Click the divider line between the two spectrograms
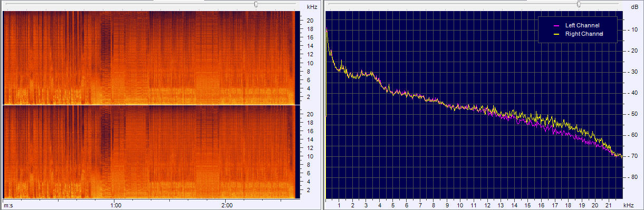The height and width of the screenshot is (210, 644). (x=150, y=105)
